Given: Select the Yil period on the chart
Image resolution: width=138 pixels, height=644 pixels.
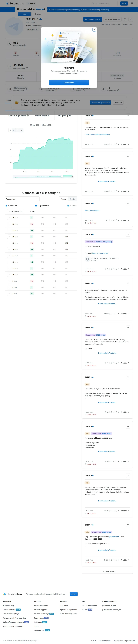Looking at the screenshot, I should click(x=21, y=130).
